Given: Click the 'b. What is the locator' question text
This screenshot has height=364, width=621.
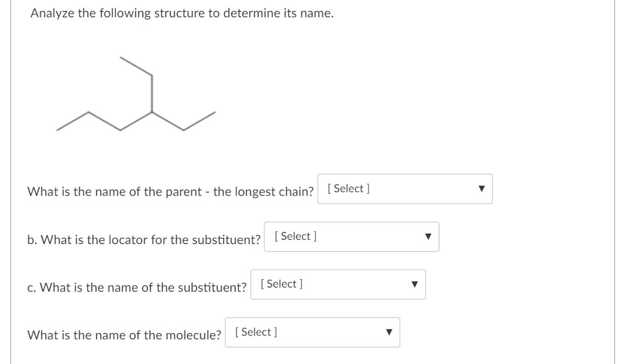Looking at the screenshot, I should [x=144, y=240].
